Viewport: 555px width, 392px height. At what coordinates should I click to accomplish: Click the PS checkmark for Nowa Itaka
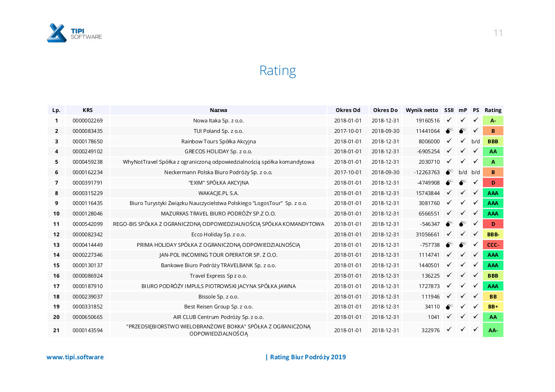[x=475, y=121]
